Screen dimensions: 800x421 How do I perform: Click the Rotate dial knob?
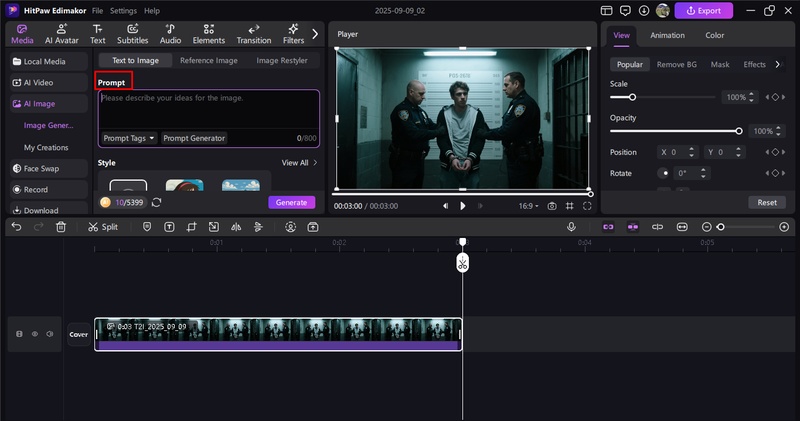pyautogui.click(x=663, y=174)
